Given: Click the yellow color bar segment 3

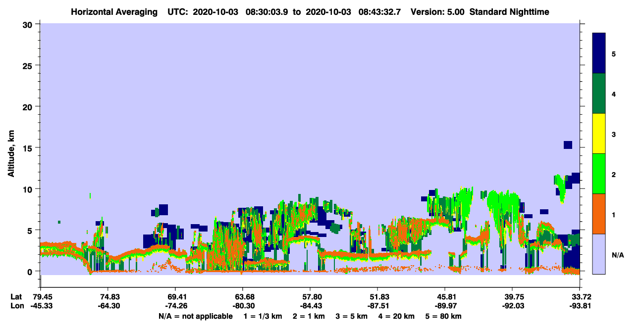Looking at the screenshot, I should pos(599,134).
